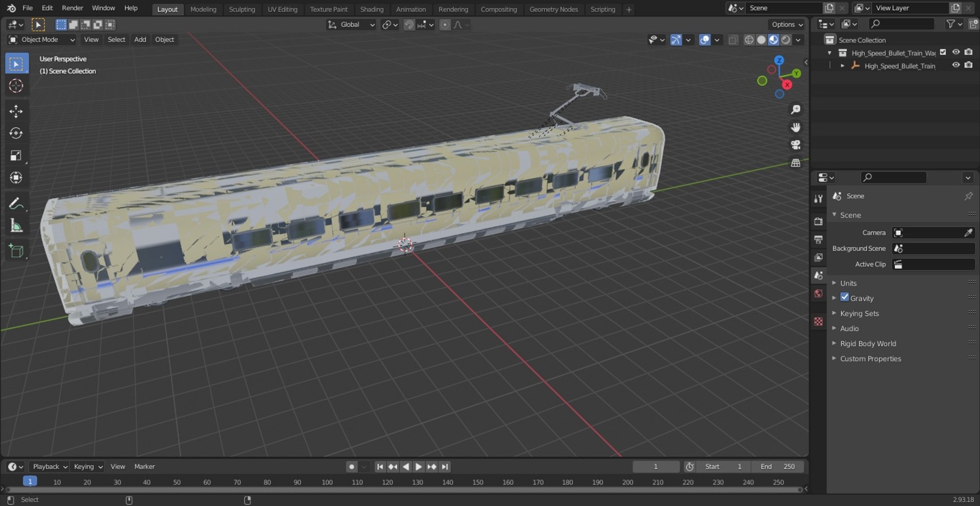Select the Measure tool
This screenshot has height=506, width=980.
pyautogui.click(x=16, y=226)
